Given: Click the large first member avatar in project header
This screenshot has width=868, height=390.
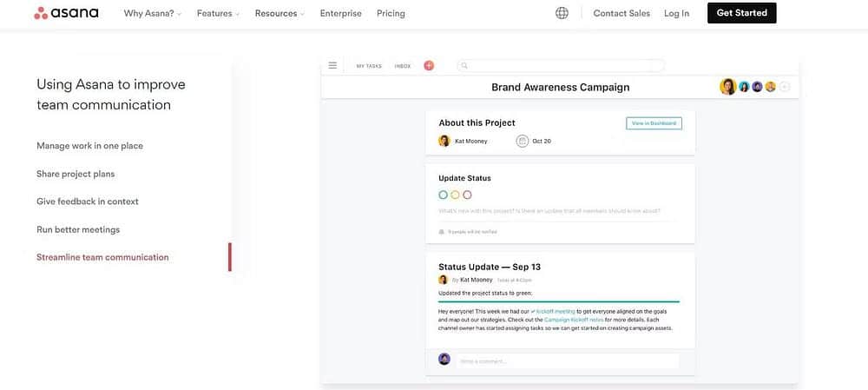Looking at the screenshot, I should coord(727,87).
